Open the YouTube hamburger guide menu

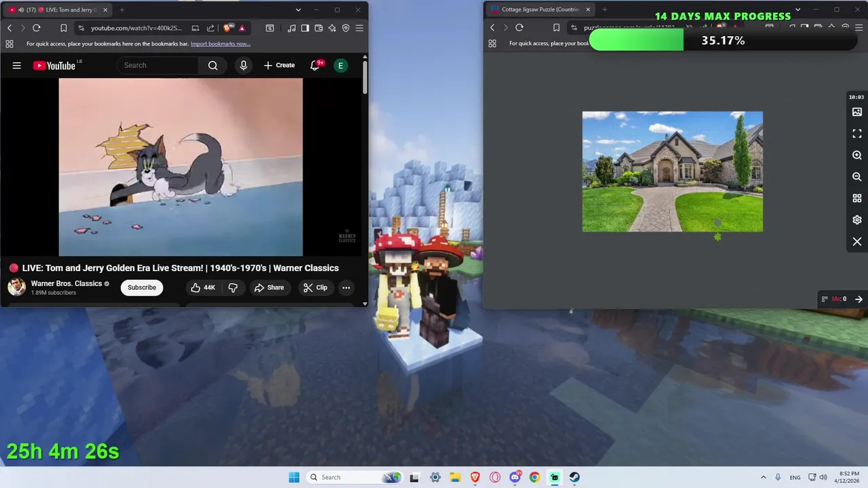[x=17, y=65]
